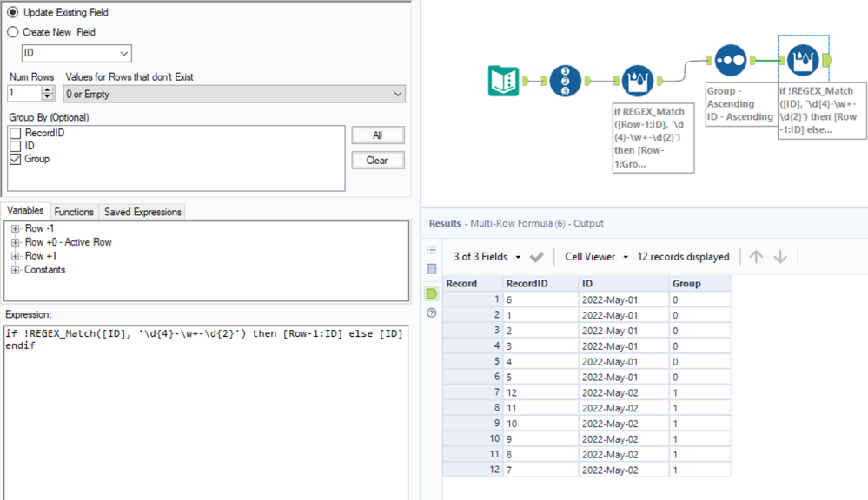Click annotation starting 'if !REGEX_Match'

822,110
